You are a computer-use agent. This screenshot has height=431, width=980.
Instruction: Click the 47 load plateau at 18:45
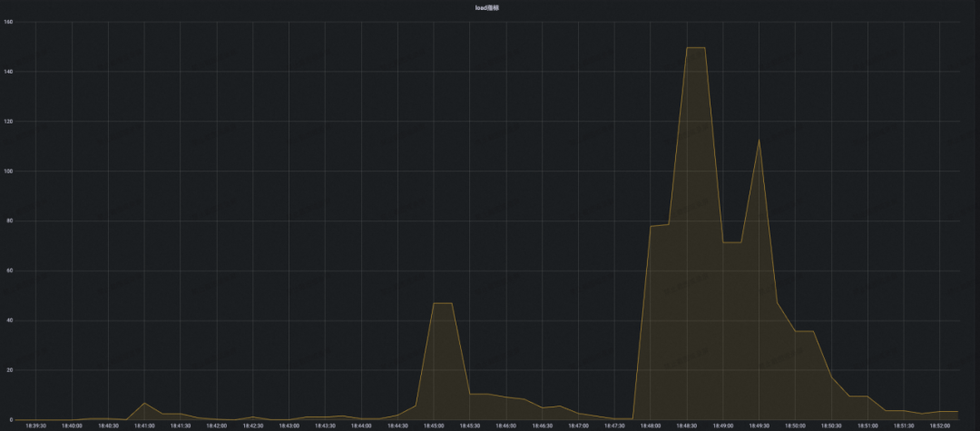click(443, 303)
